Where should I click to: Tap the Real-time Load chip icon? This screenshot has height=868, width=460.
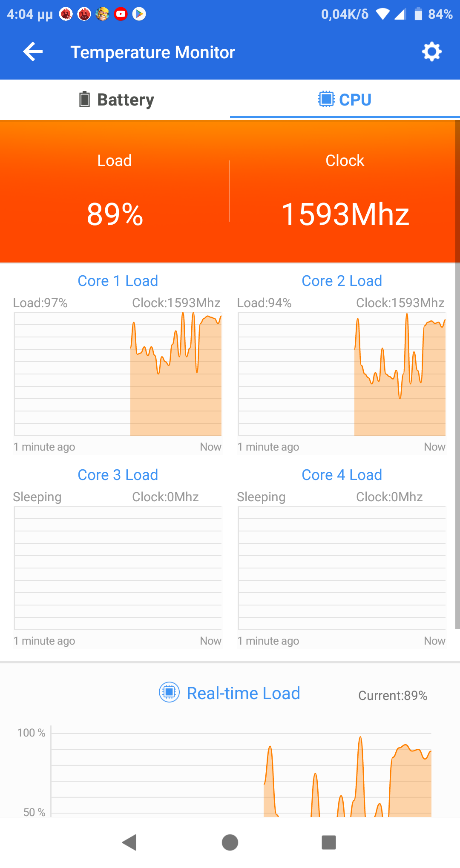pyautogui.click(x=169, y=692)
